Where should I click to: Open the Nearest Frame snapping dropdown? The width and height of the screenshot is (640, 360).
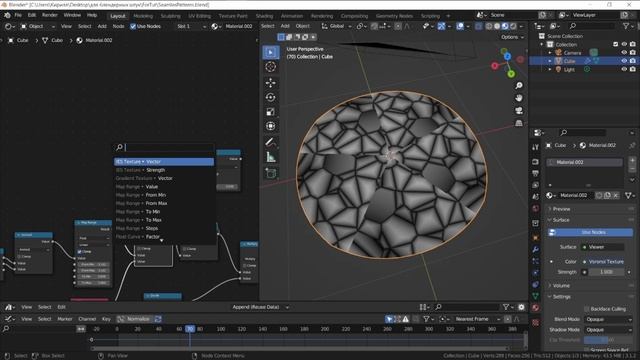click(477, 319)
